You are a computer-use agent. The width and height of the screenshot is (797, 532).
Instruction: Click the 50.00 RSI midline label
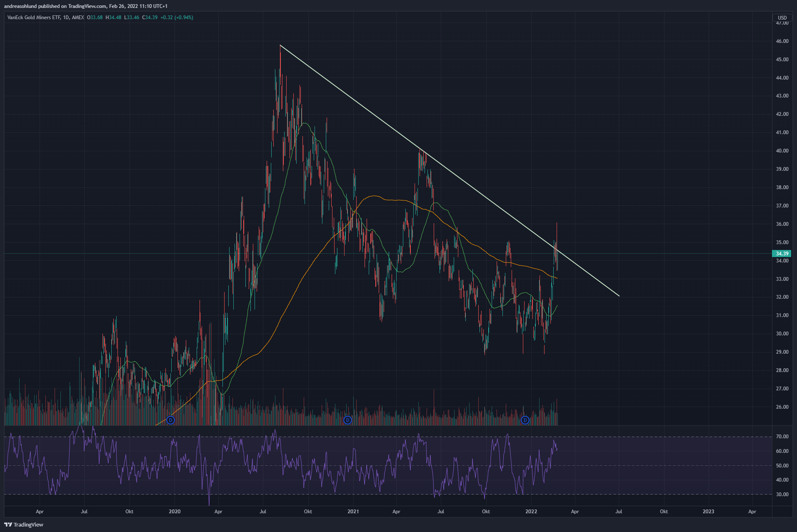click(x=782, y=466)
